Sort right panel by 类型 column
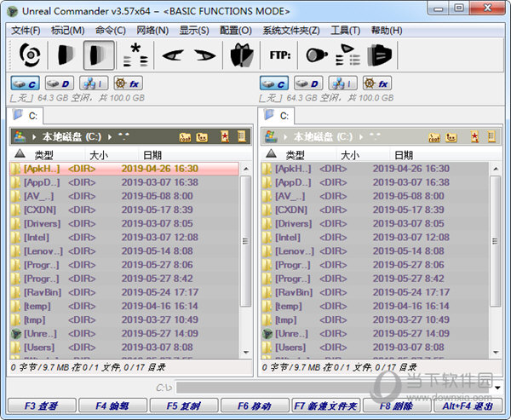This screenshot has height=420, width=511. pyautogui.click(x=296, y=155)
